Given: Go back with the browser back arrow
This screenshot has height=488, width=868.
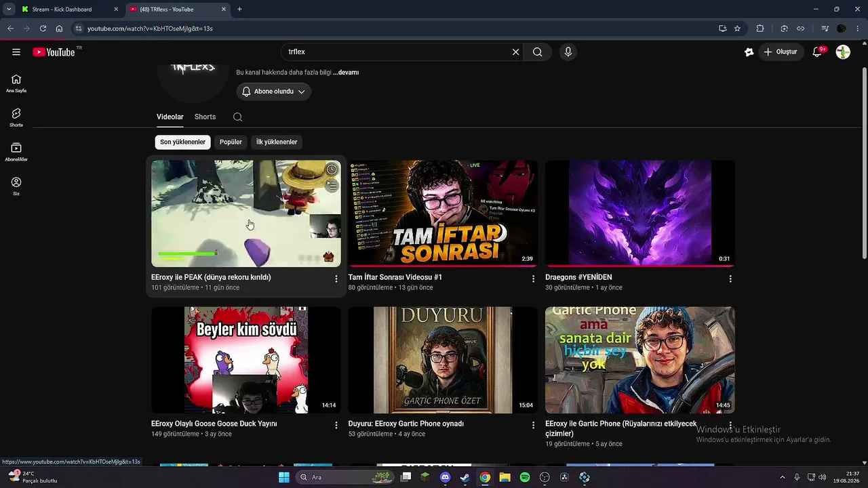Looking at the screenshot, I should (x=10, y=28).
